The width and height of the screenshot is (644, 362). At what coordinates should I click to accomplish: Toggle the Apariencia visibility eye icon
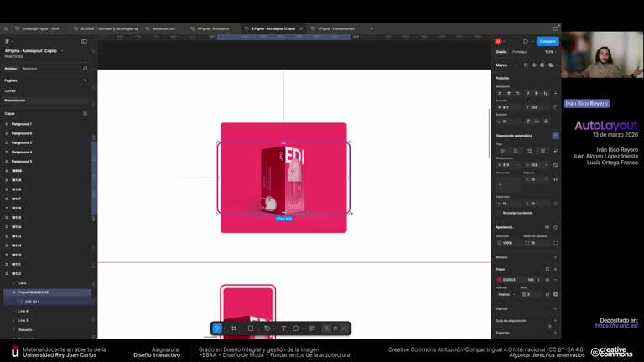pyautogui.click(x=547, y=227)
